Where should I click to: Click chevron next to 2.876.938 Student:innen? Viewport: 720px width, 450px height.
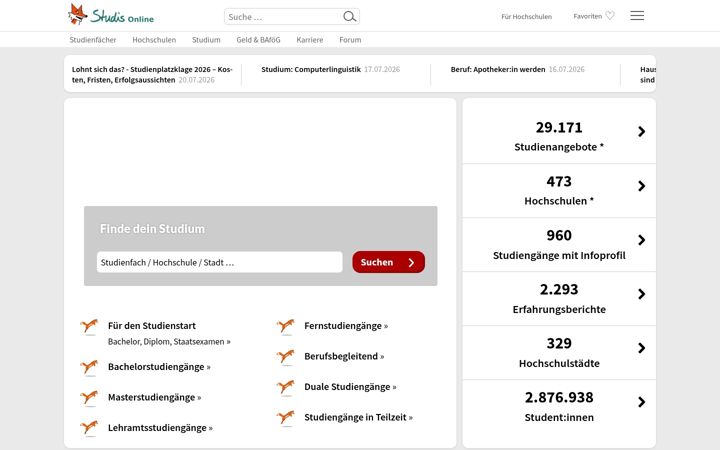(641, 402)
